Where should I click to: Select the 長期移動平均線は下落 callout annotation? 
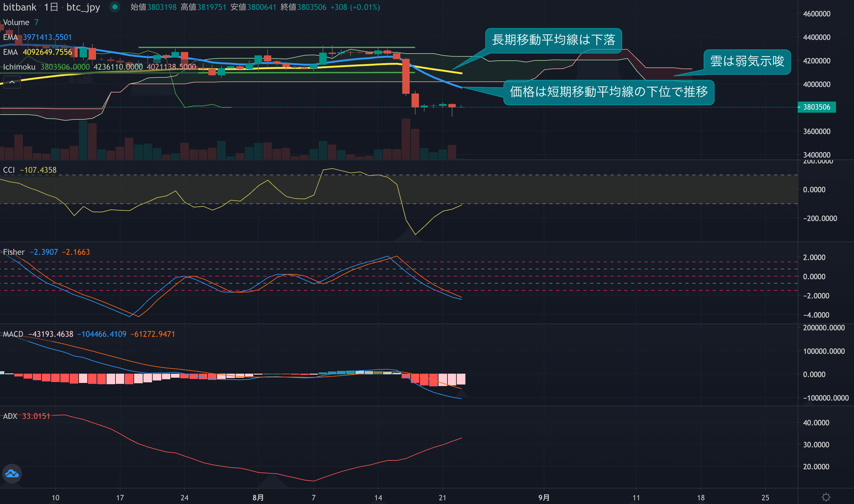click(x=553, y=40)
